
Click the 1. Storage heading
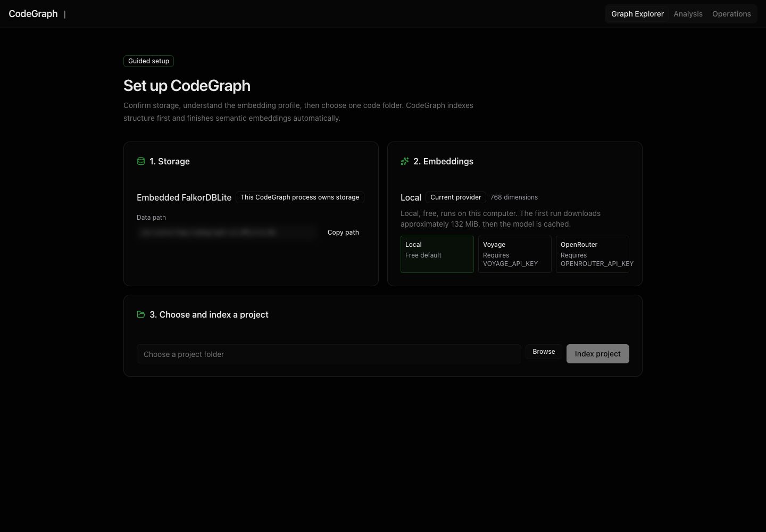pos(170,161)
